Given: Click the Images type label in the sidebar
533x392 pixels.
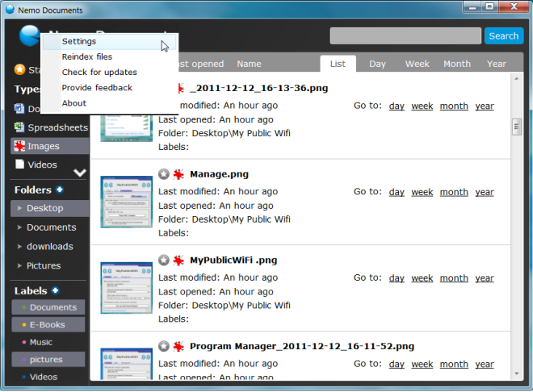Looking at the screenshot, I should [44, 146].
